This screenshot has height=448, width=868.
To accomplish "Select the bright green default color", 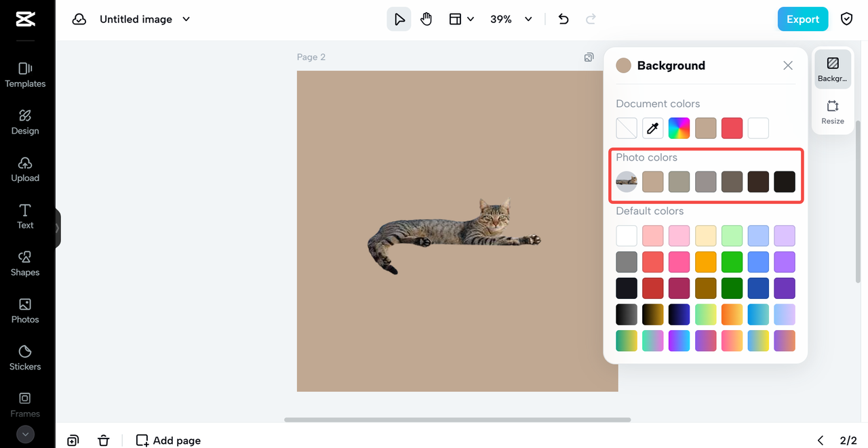I will [x=732, y=262].
